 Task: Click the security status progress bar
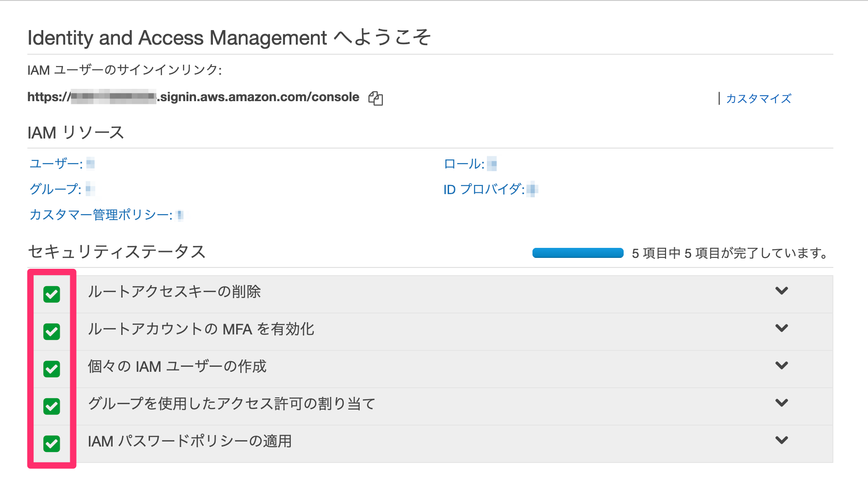[x=578, y=253]
